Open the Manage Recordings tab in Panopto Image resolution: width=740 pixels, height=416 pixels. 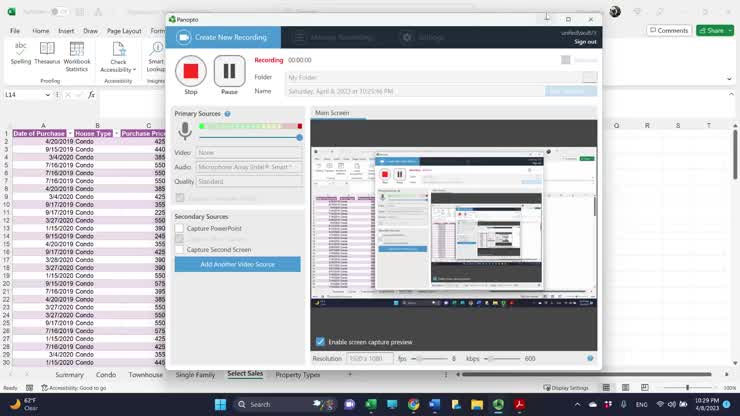point(336,37)
